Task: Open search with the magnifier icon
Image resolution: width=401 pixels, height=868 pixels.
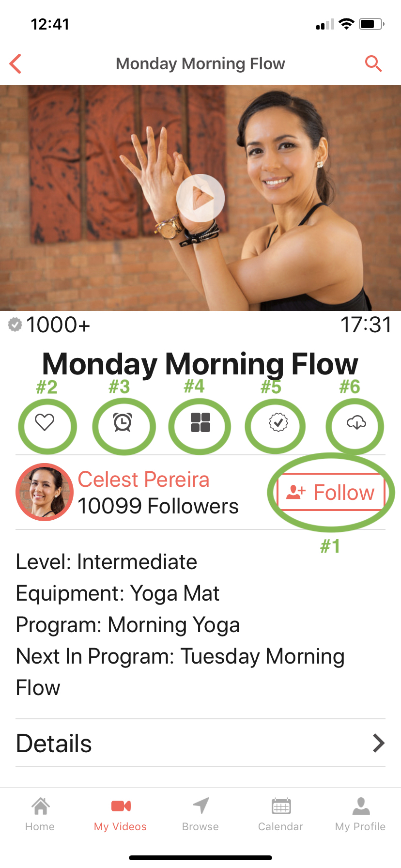Action: coord(373,63)
